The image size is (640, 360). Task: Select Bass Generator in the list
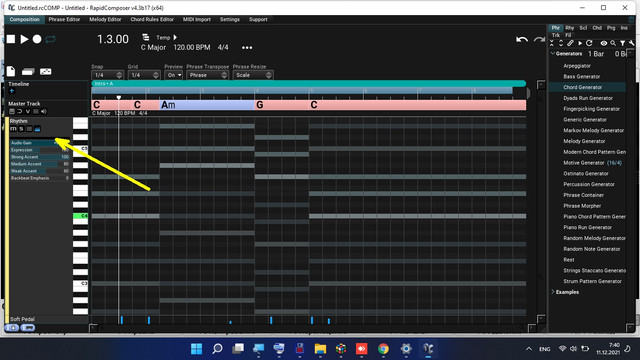pos(582,77)
